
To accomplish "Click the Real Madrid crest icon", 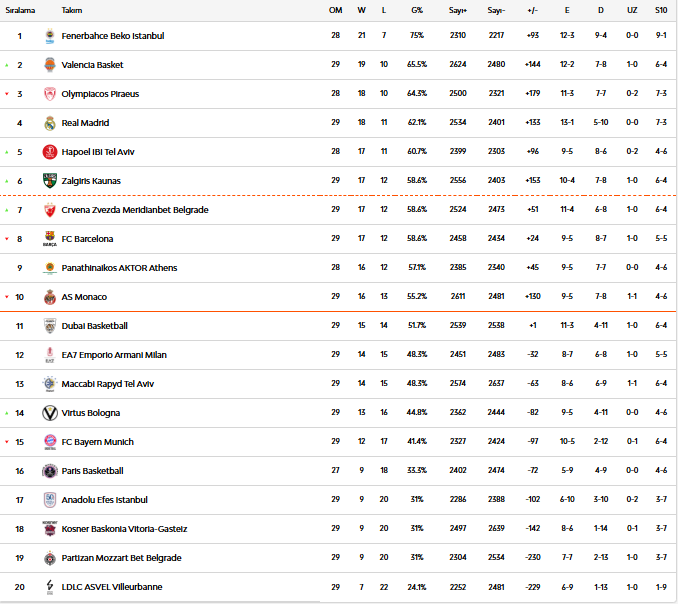I will click(x=50, y=123).
